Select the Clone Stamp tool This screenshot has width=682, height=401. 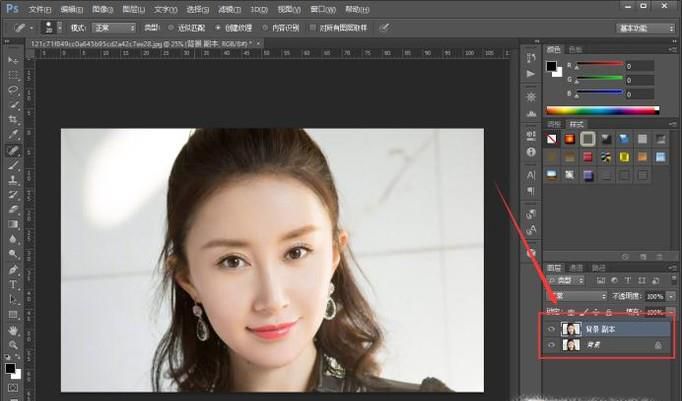(13, 180)
